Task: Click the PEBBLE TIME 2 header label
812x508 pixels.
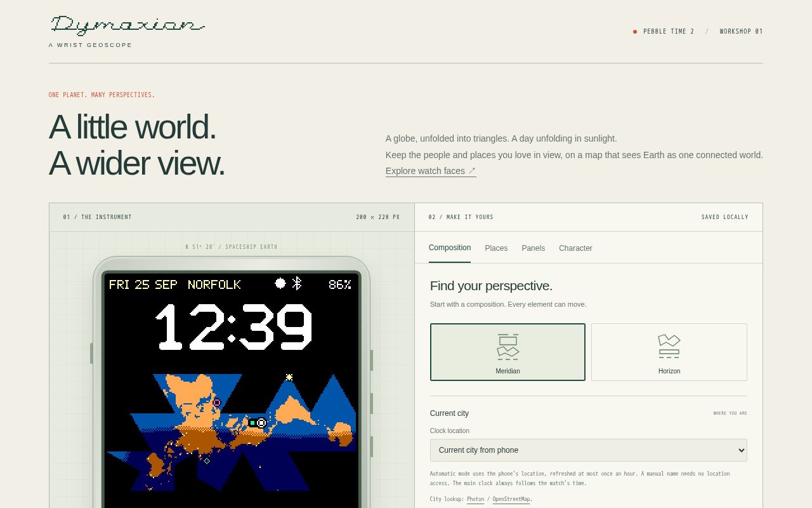Action: tap(669, 31)
